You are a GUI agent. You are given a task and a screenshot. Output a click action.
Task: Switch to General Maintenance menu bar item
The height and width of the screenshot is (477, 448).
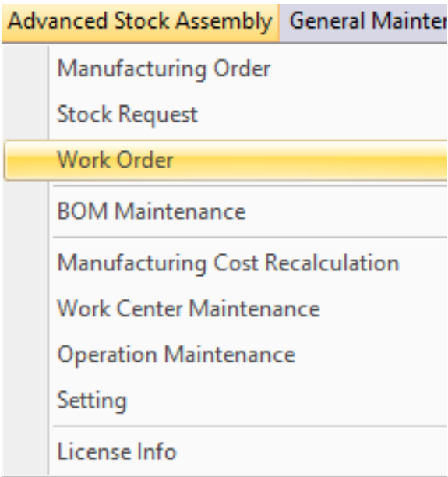coord(364,23)
